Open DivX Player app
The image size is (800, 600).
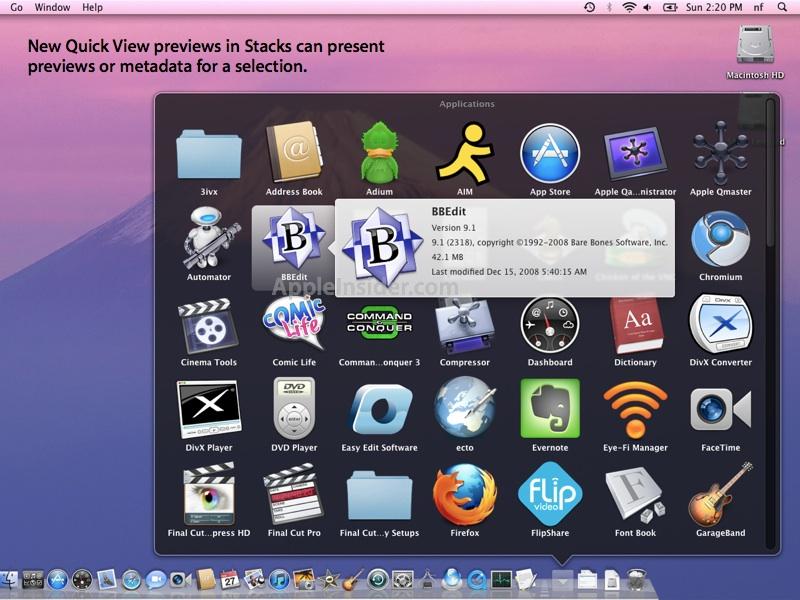[x=209, y=409]
